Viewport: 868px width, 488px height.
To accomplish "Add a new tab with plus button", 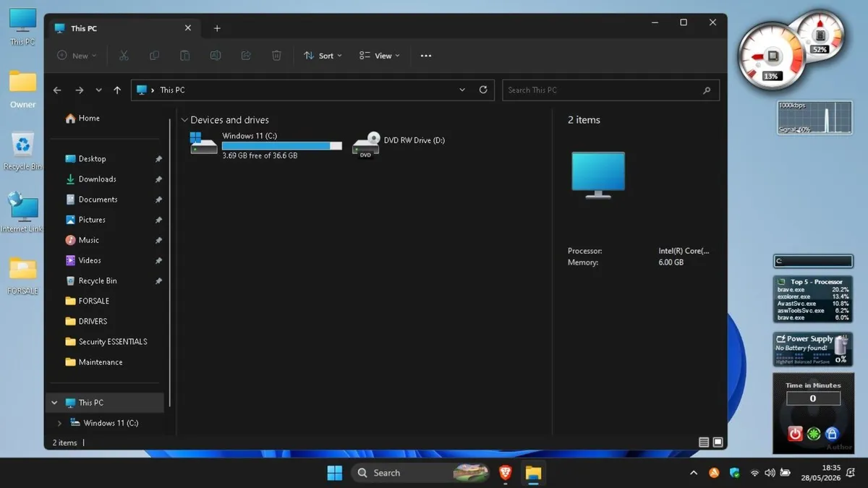I will tap(217, 28).
